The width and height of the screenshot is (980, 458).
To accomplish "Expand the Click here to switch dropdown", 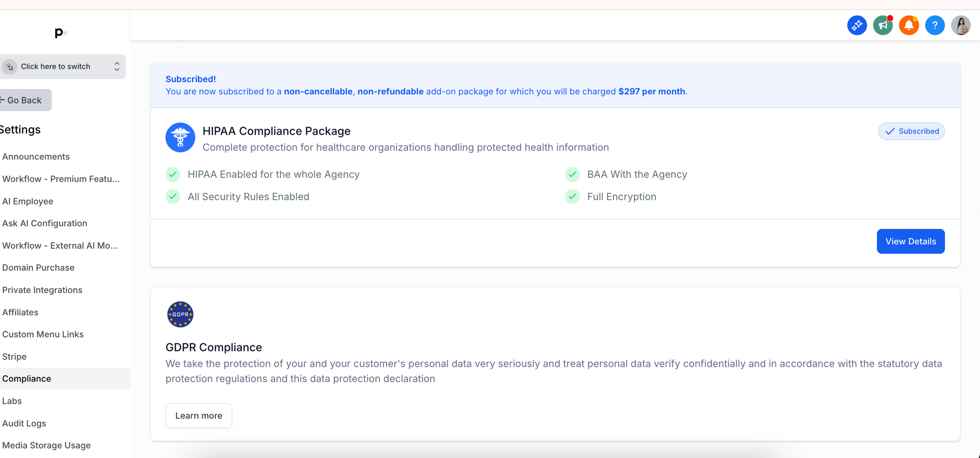I will coord(63,67).
